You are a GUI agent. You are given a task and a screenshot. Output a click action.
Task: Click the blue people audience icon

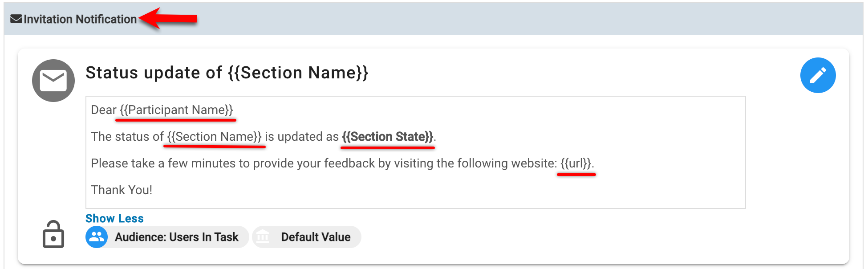(x=97, y=237)
